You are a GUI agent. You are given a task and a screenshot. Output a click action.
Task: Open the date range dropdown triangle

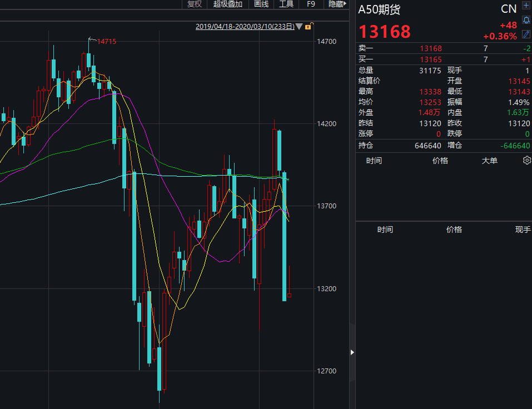[299, 27]
